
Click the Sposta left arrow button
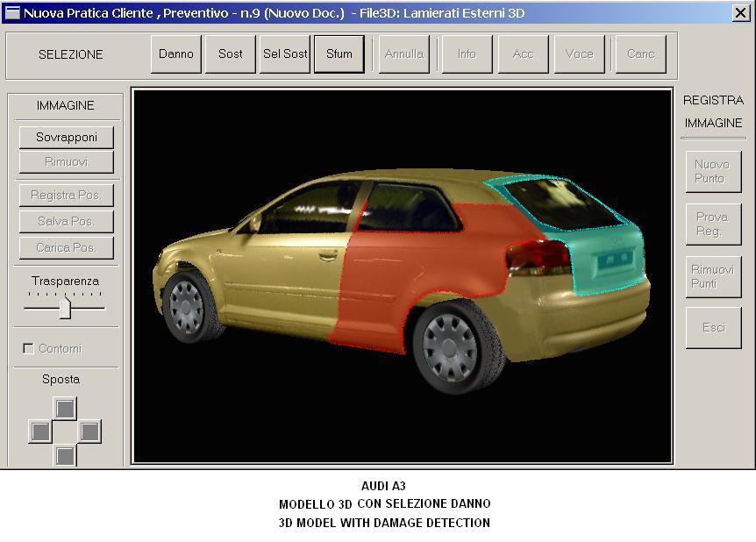click(x=40, y=431)
